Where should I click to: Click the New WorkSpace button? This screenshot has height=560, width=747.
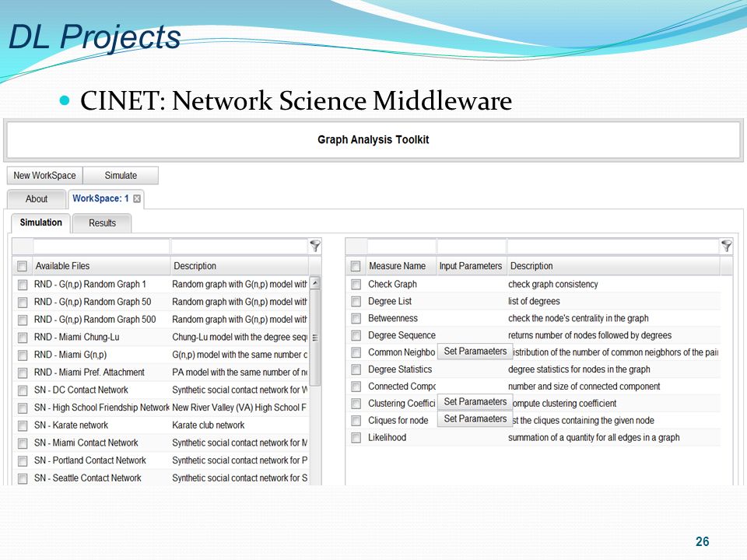pos(45,175)
